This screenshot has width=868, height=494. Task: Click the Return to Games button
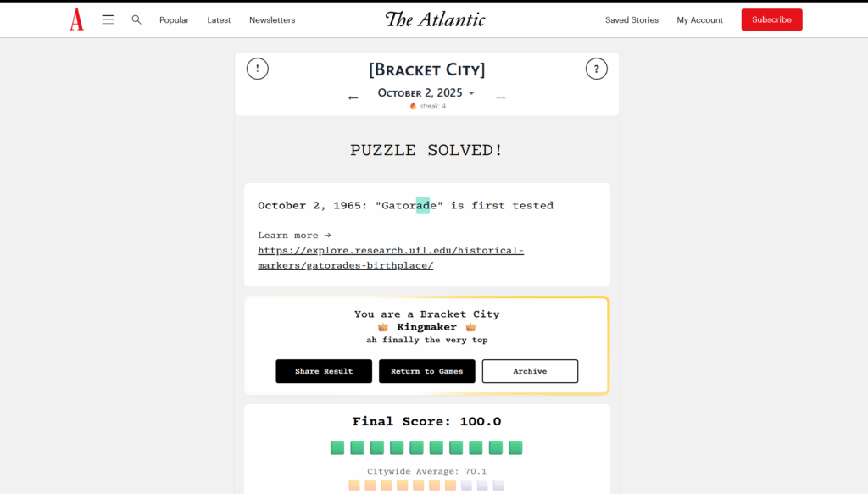click(x=426, y=371)
